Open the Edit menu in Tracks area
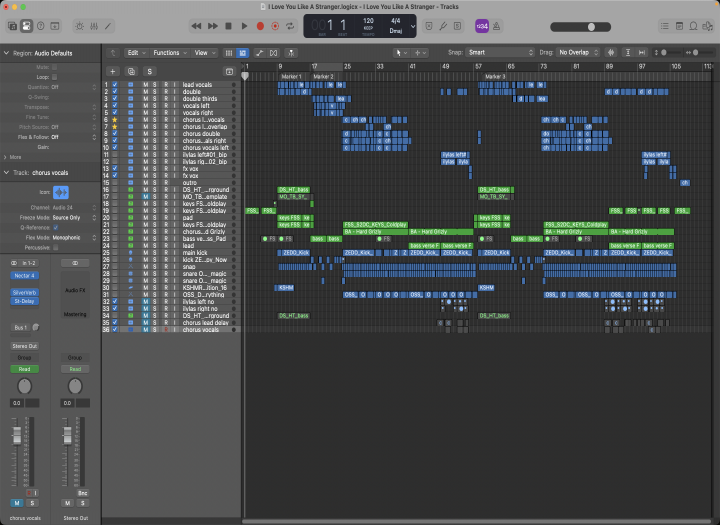 coord(135,52)
